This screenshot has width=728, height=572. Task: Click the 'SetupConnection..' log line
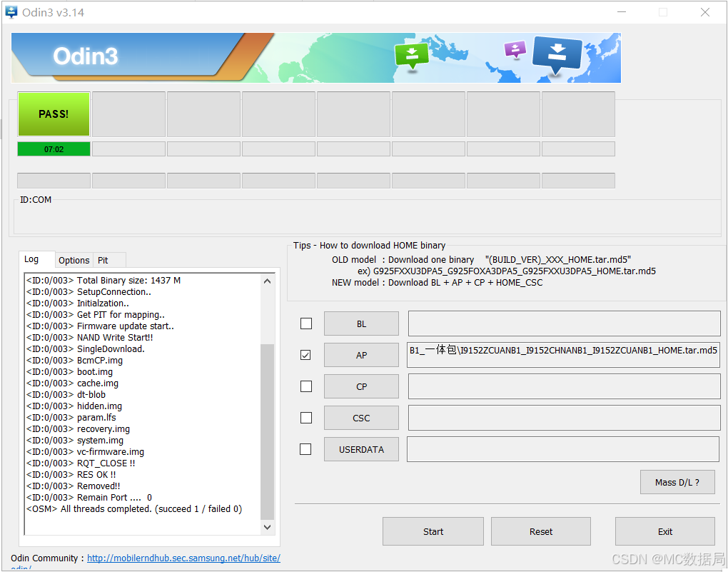89,292
